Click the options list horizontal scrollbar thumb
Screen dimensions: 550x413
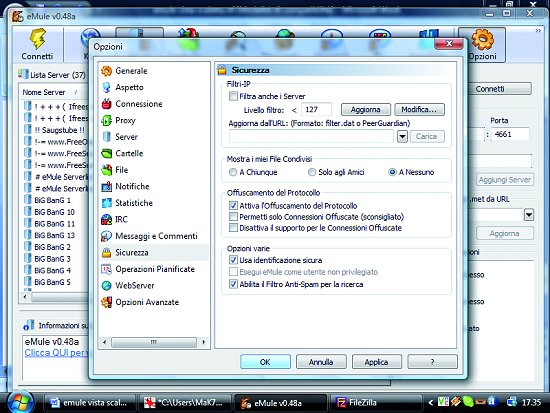pyautogui.click(x=154, y=342)
